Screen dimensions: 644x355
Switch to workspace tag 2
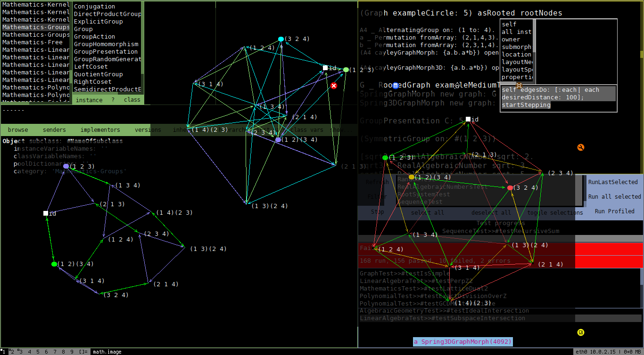coord(12,352)
